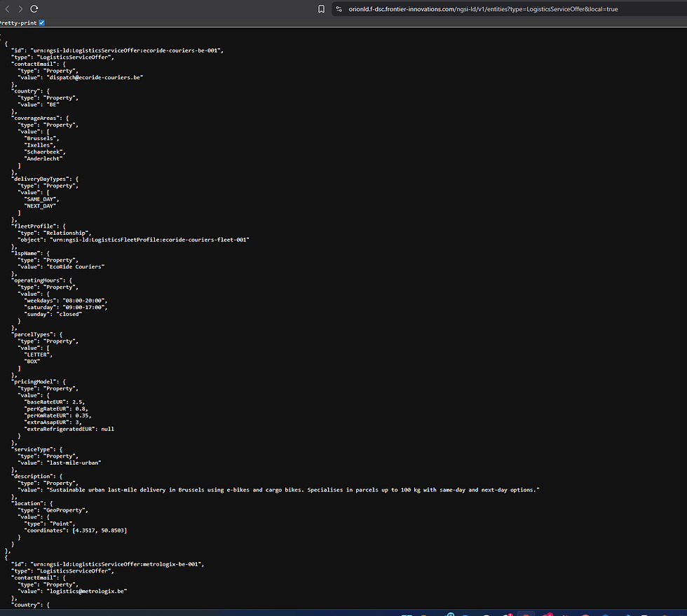Click the sunday "closed" line
Image resolution: width=687 pixels, height=616 pixels.
point(53,314)
